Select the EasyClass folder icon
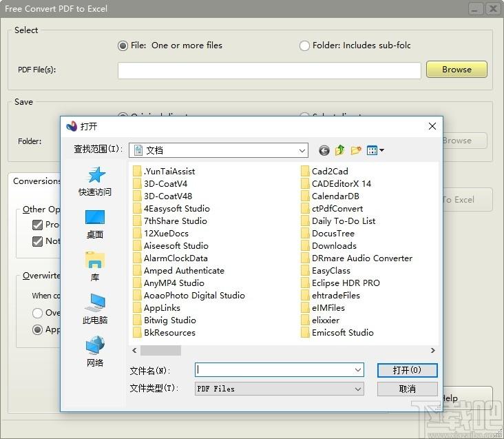Screen dimensions: 504x439 point(305,270)
